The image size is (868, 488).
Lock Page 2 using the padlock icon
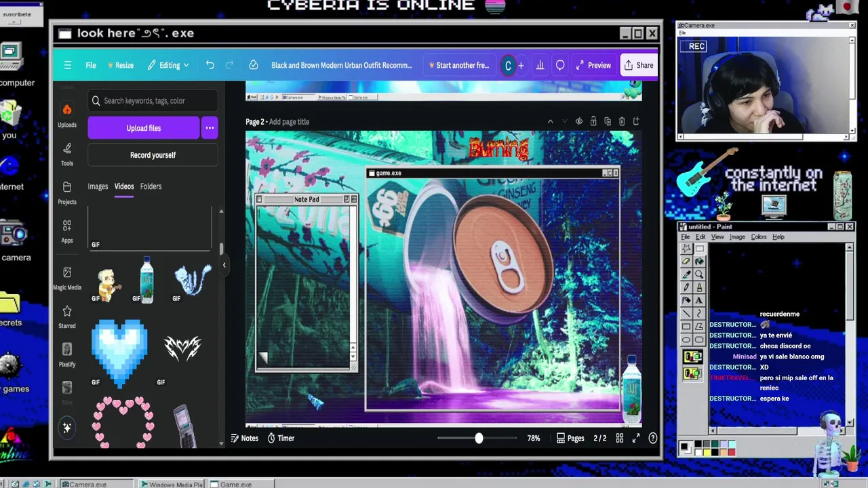593,121
